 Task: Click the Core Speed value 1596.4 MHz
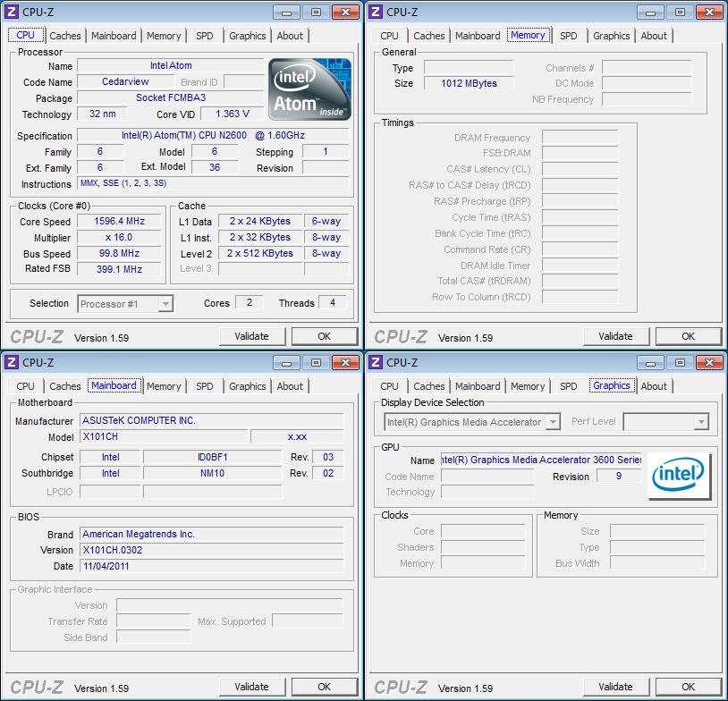coord(119,221)
